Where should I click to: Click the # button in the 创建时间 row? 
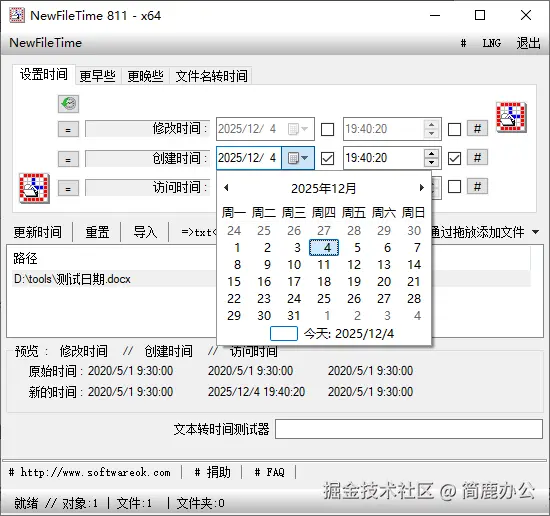pos(477,158)
